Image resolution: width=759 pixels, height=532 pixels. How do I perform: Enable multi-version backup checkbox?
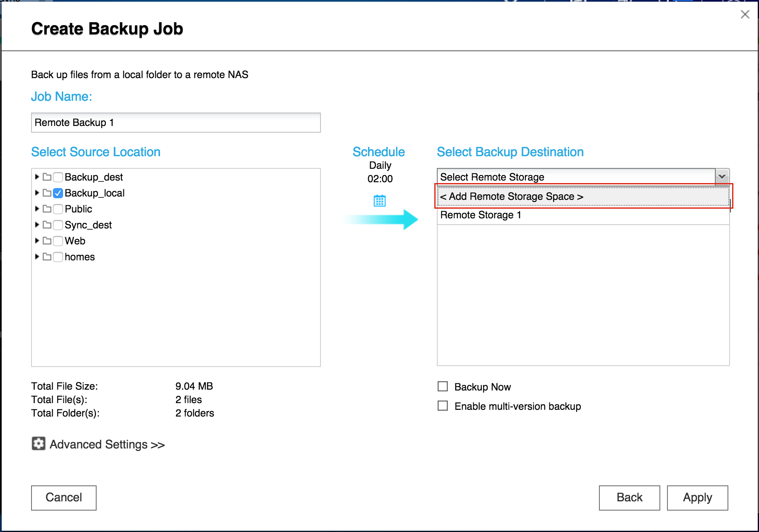(443, 406)
